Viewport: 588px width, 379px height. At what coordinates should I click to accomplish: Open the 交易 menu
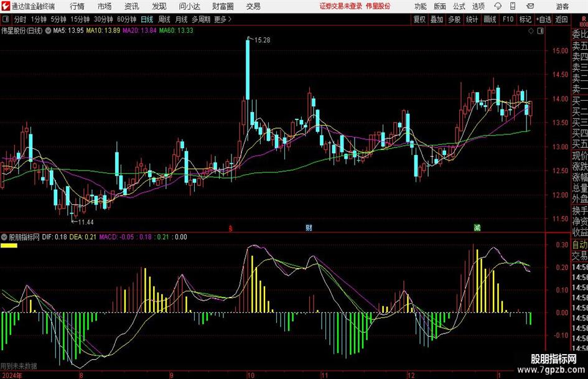point(253,6)
